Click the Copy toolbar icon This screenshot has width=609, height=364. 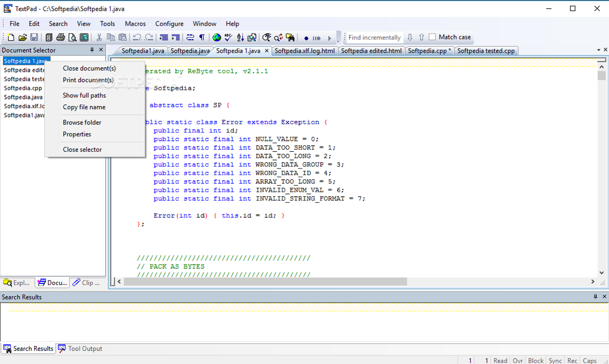[111, 38]
